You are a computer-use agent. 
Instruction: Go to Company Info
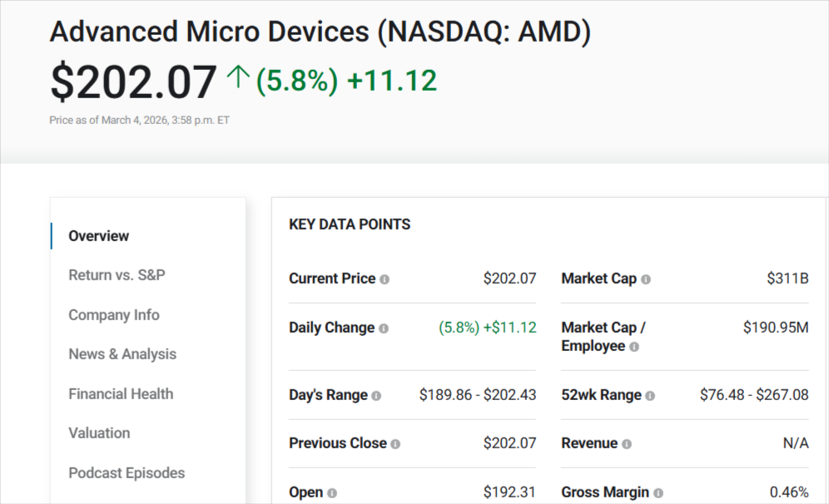[x=114, y=315]
